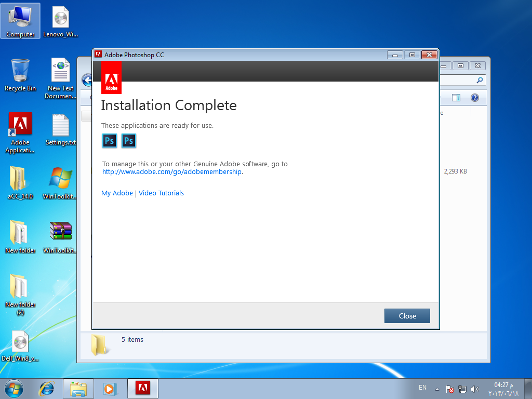
Task: Open the Windows Start menu
Action: [14, 389]
